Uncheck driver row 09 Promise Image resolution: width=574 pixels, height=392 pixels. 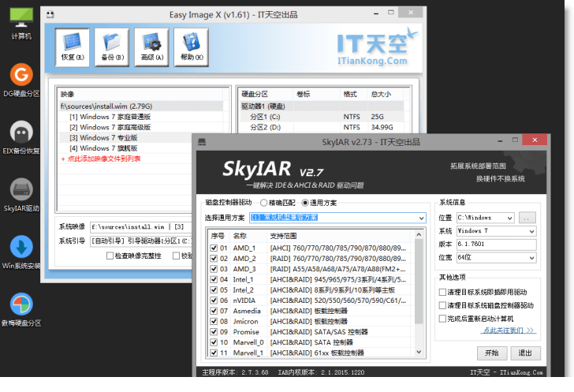click(x=214, y=332)
